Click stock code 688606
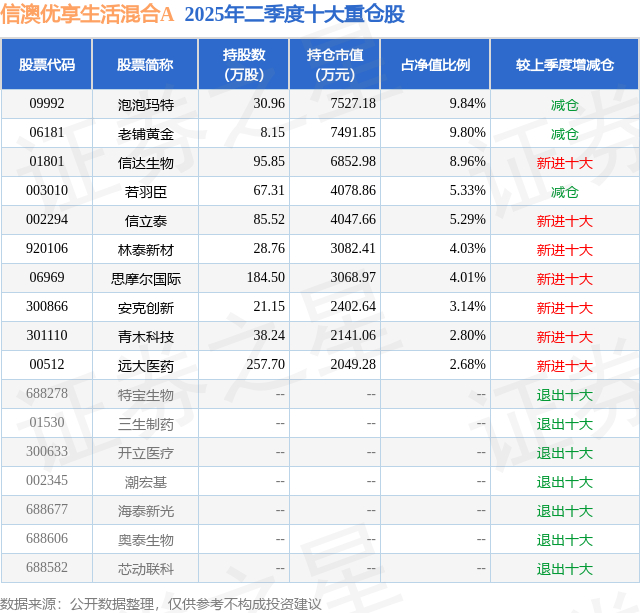 tap(47, 538)
